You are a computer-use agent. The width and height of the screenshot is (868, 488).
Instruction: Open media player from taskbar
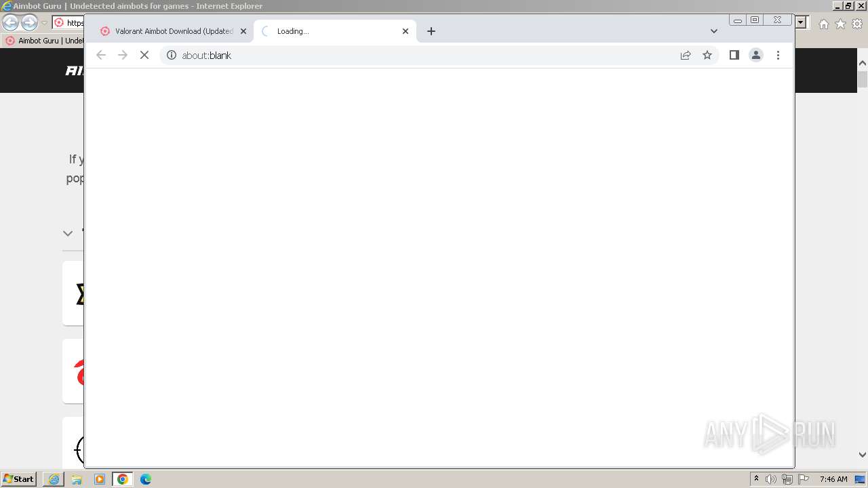(100, 479)
